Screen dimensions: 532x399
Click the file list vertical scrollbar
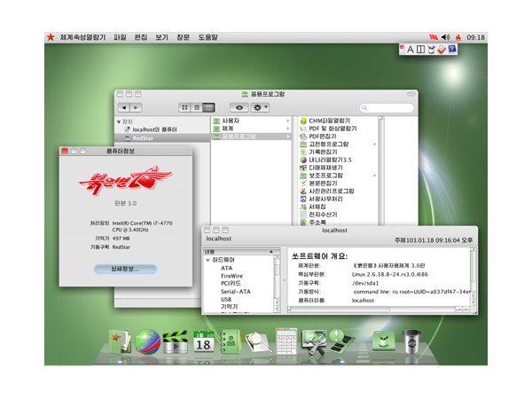coord(381,170)
